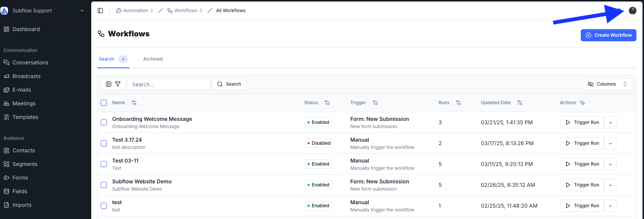Expand actions dropdown for Test 03-11
The image size is (644, 219).
coord(610,164)
